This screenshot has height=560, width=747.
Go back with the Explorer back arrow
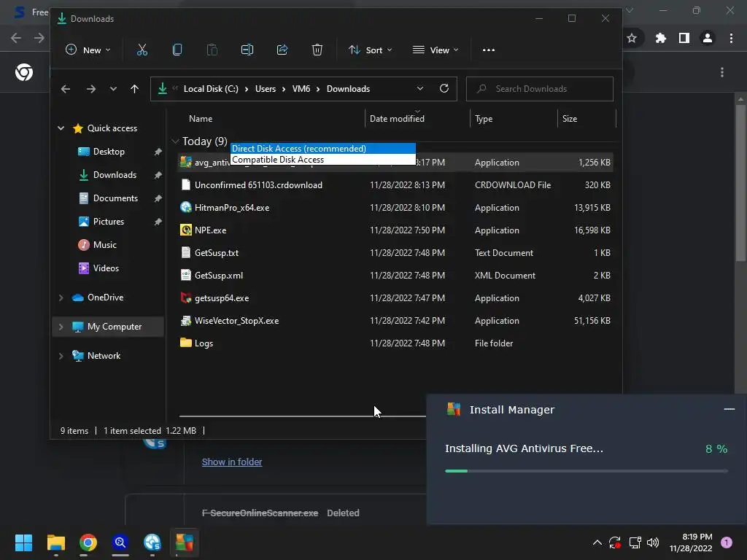[66, 89]
